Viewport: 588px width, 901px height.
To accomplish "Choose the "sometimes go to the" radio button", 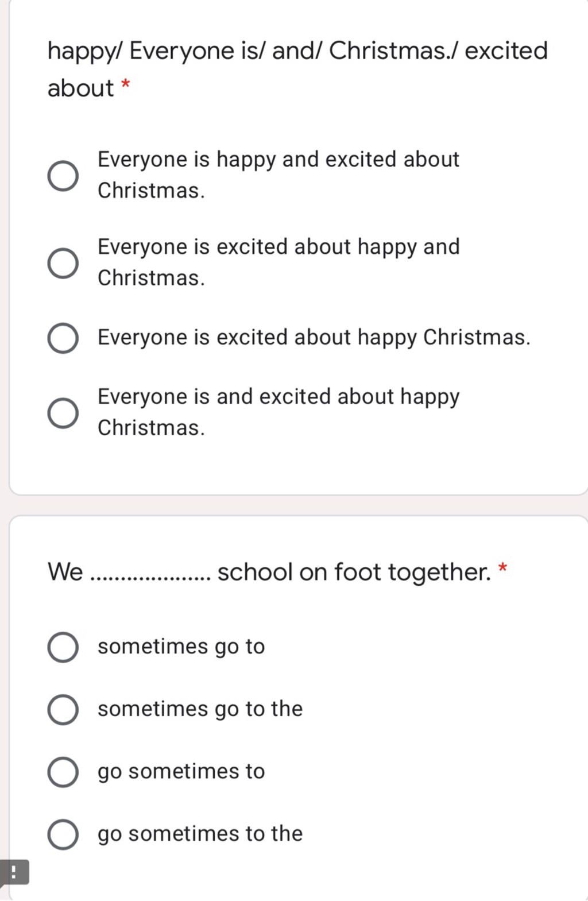I will tap(63, 710).
